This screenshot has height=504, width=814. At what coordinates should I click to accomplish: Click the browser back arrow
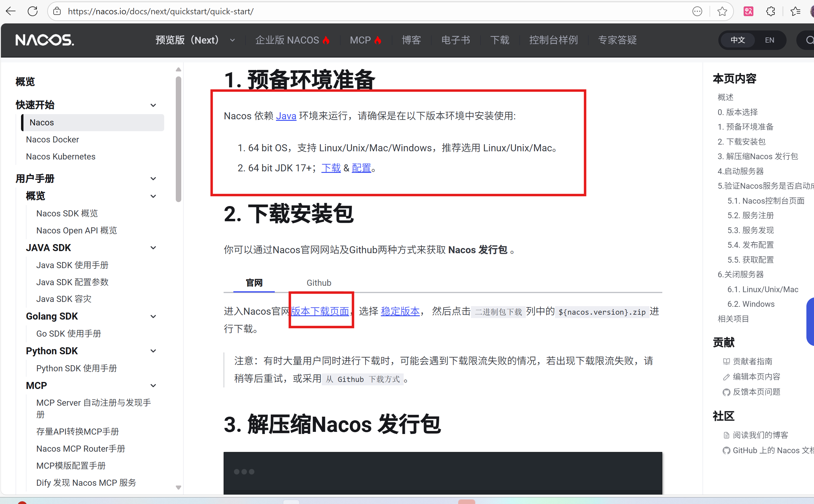point(11,11)
